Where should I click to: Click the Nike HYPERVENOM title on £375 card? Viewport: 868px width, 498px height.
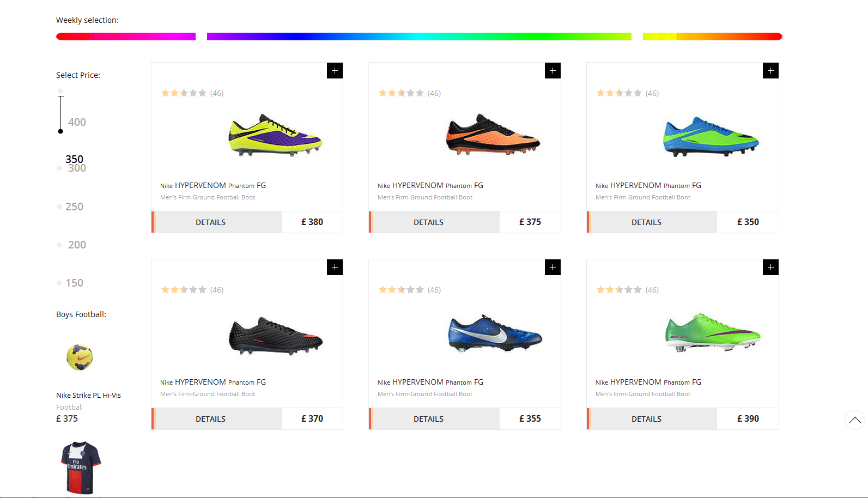[x=430, y=185]
